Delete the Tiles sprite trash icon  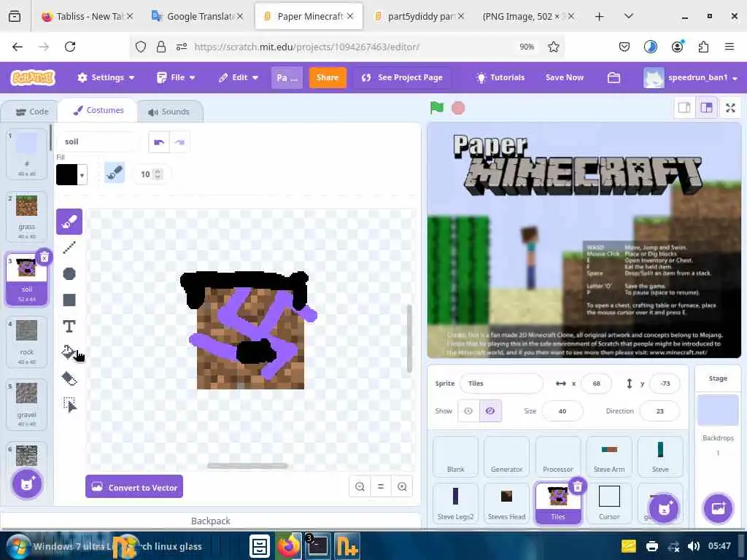[x=578, y=486]
